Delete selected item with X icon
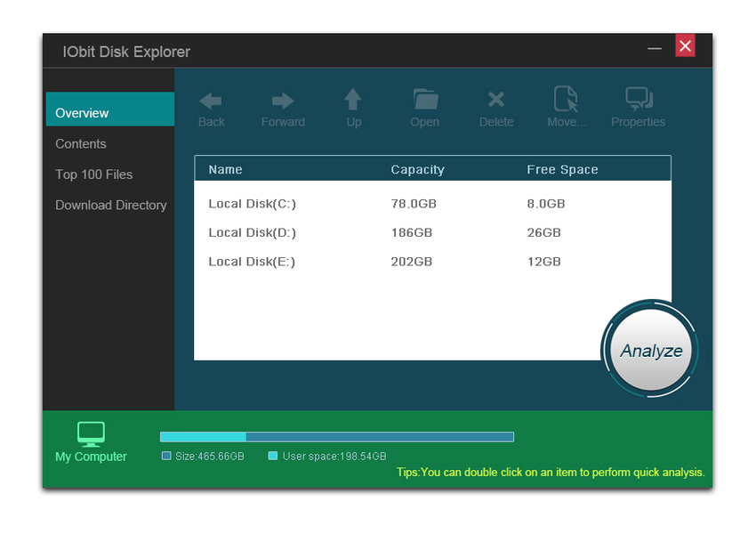 pyautogui.click(x=496, y=100)
